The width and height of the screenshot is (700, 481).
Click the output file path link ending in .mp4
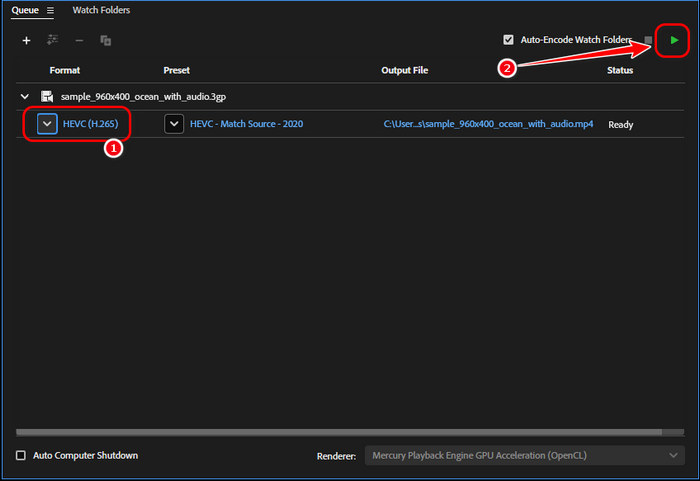(x=488, y=124)
